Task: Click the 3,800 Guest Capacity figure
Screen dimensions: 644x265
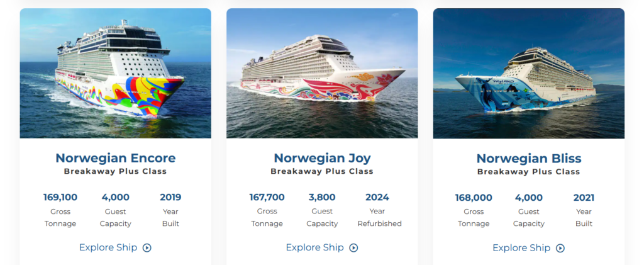Action: 322,198
